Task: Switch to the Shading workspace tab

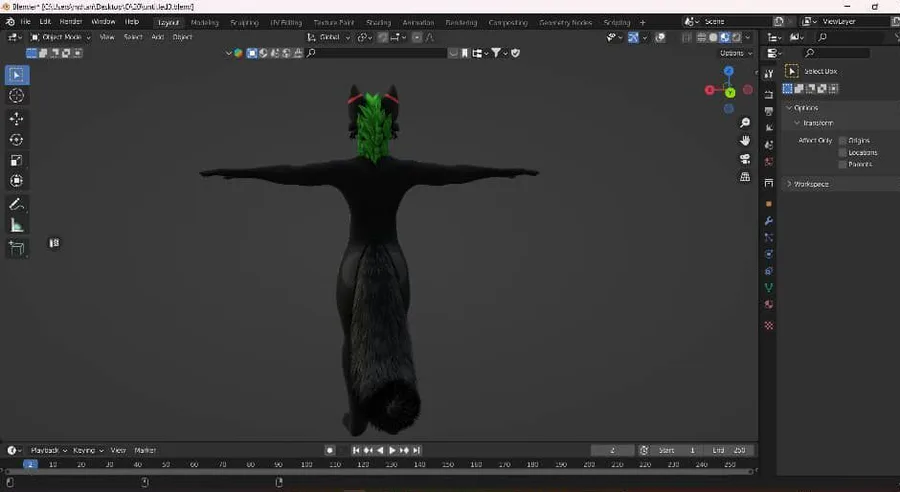Action: pyautogui.click(x=378, y=22)
